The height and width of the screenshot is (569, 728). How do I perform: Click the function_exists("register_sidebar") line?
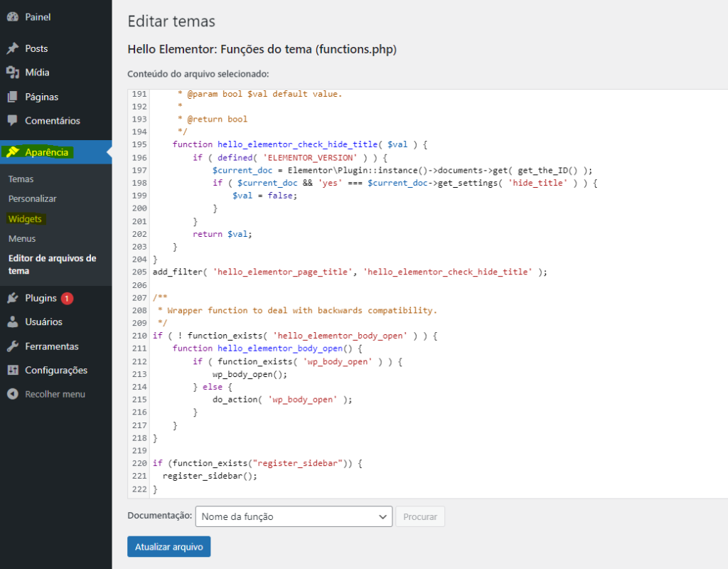(x=257, y=464)
